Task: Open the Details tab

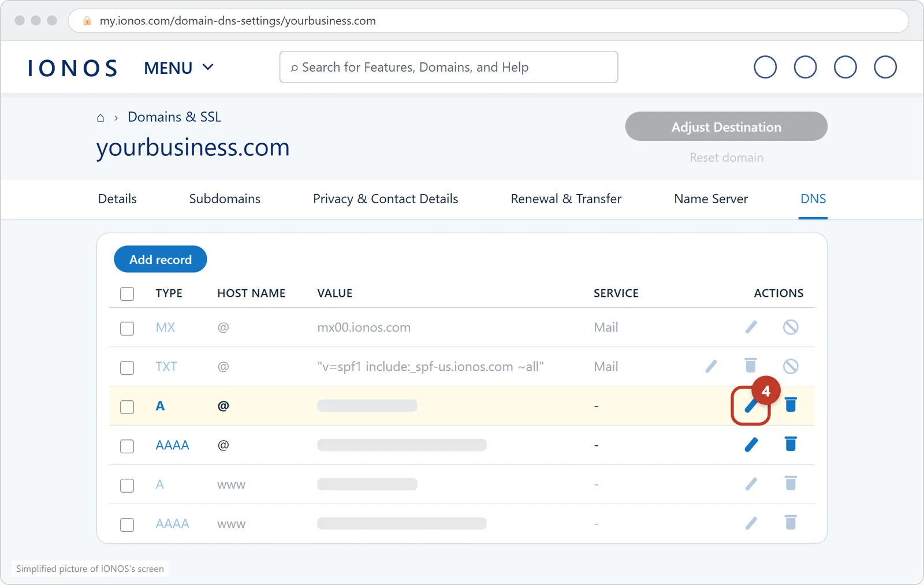Action: click(117, 199)
